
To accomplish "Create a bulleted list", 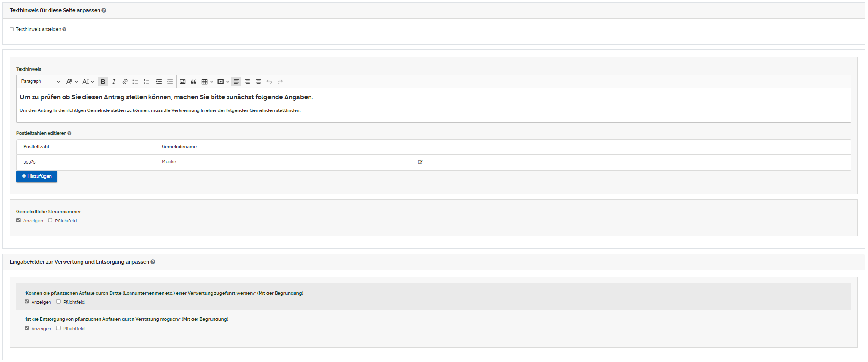I will pos(135,82).
